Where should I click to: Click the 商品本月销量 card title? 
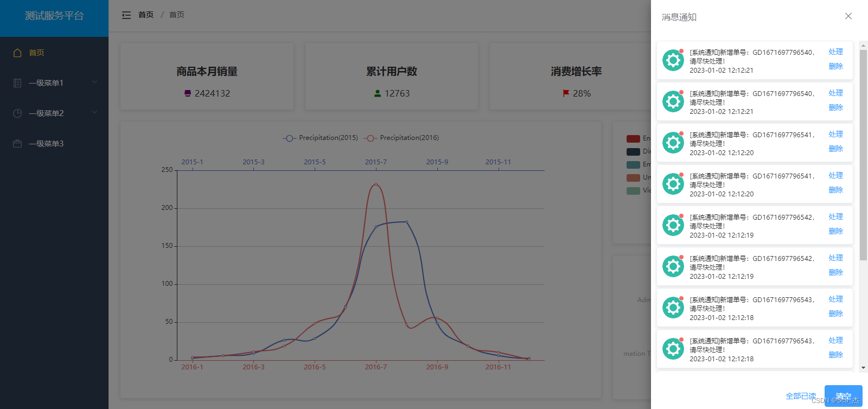click(207, 72)
